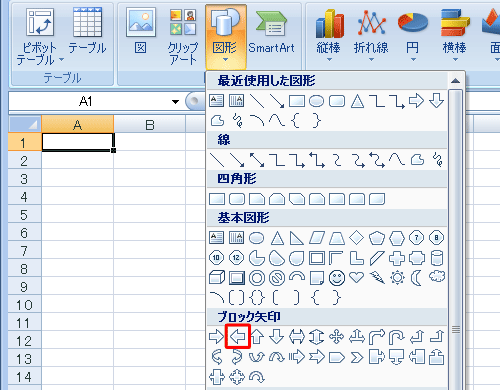The height and width of the screenshot is (390, 500).
Task: Open クリップアート (Clip Art)
Action: 183,36
